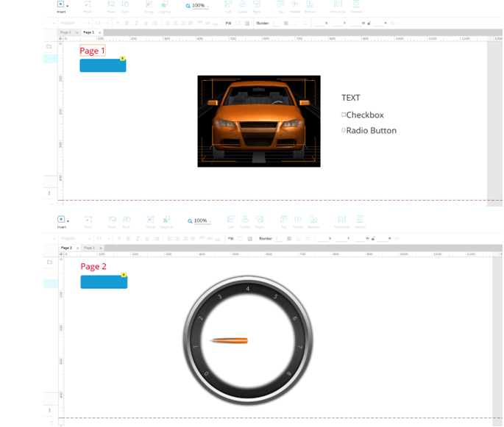Click the orange car image on Page 1
Viewport: 504px width, 427px height.
(x=259, y=121)
